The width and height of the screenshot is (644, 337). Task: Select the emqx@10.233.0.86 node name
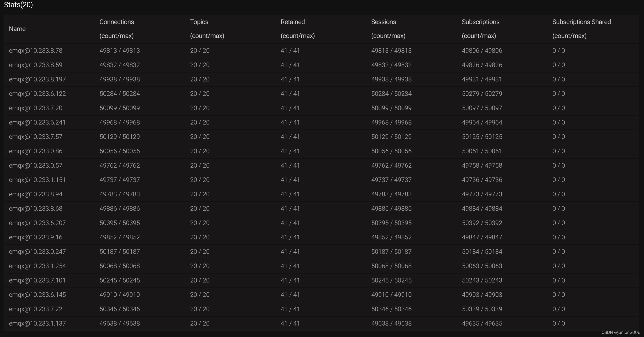point(35,151)
